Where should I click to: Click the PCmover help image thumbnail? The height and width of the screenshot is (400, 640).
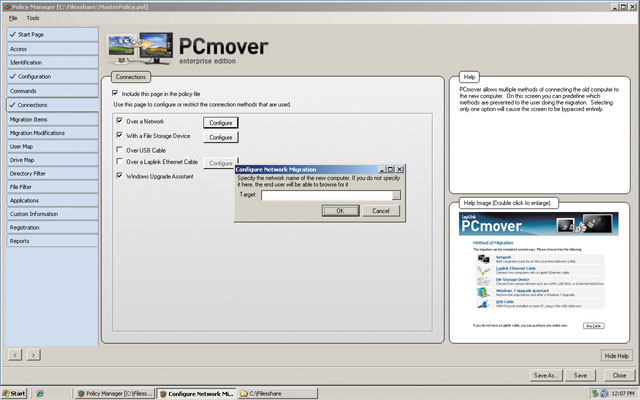[539, 270]
